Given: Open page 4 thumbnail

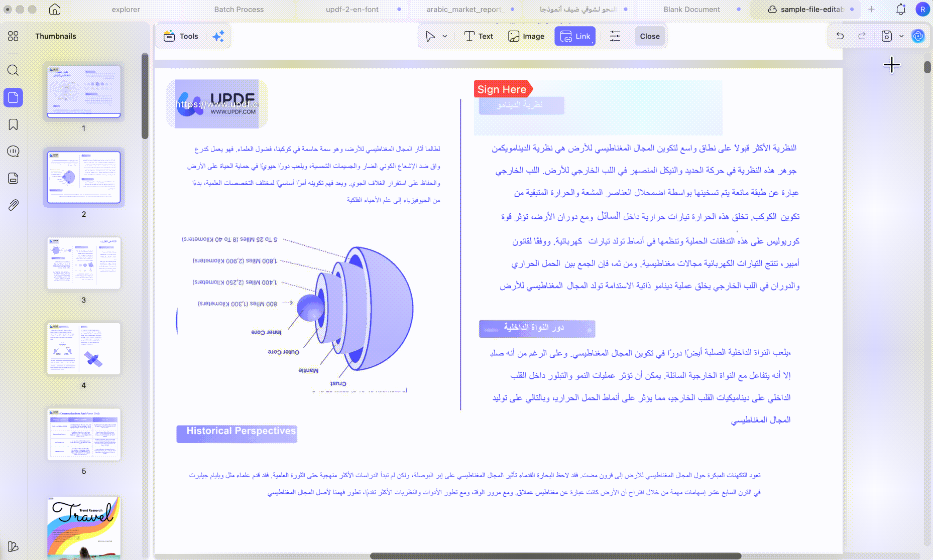Looking at the screenshot, I should (x=84, y=349).
